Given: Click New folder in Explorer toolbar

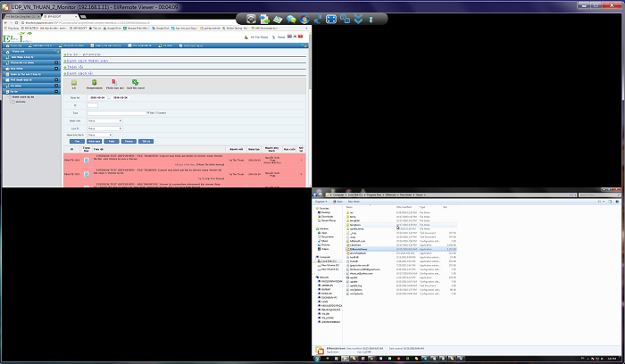Looking at the screenshot, I should pos(354,202).
